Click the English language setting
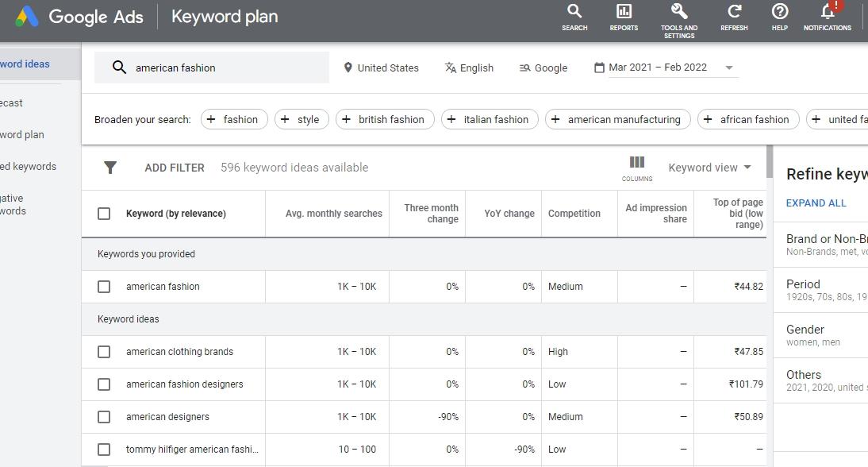Viewport: 868px width, 467px height. (x=469, y=68)
